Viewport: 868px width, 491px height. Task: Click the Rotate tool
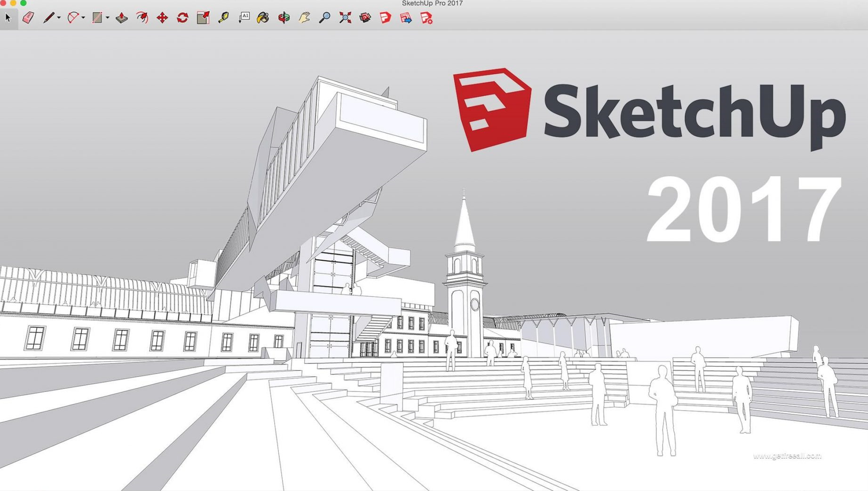point(182,18)
